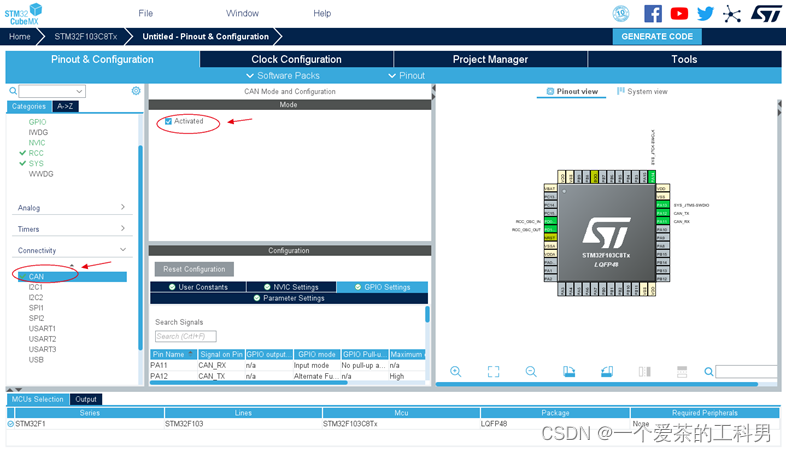This screenshot has width=786, height=452.
Task: Select the Pinout view tab
Action: (571, 91)
